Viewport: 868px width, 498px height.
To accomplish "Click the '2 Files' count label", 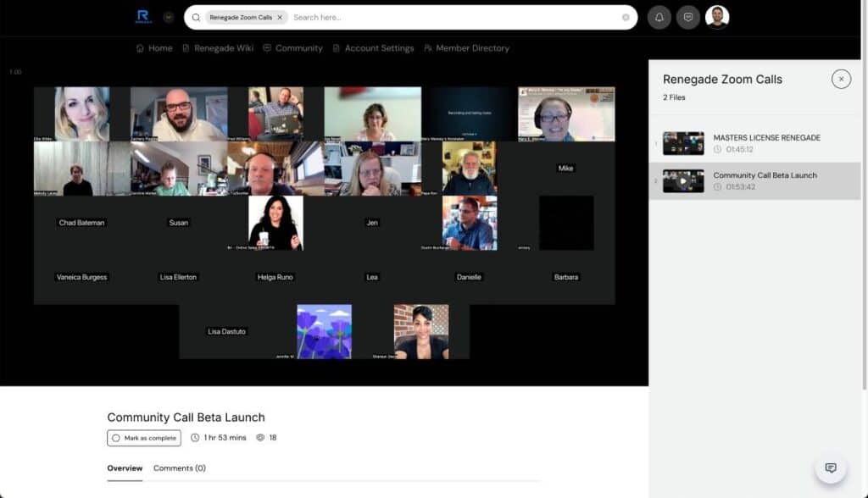I will point(674,97).
